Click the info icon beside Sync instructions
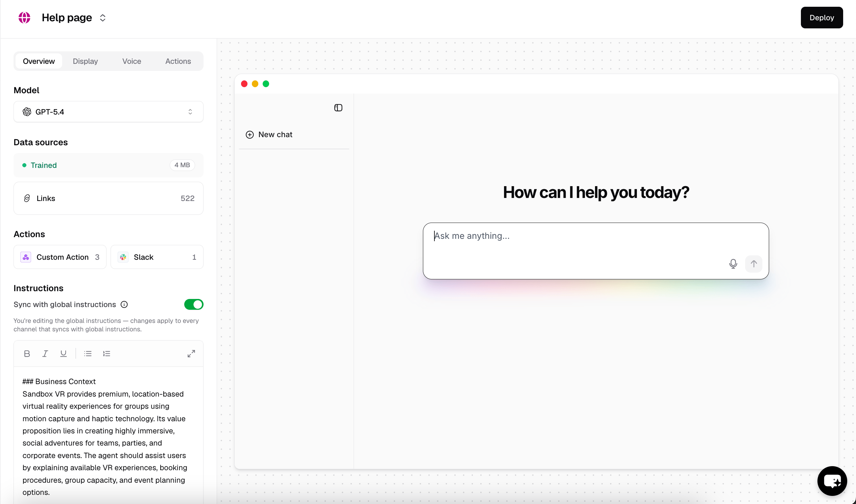Viewport: 856px width, 504px height. point(124,304)
